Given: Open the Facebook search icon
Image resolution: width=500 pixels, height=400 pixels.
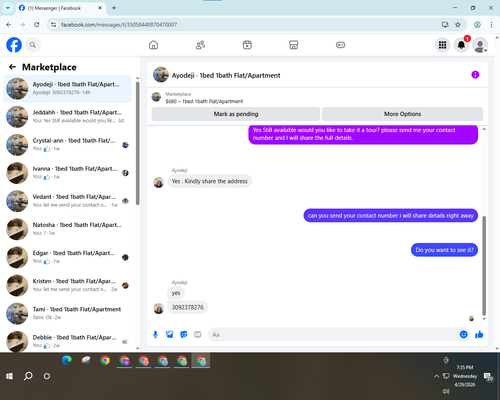Looking at the screenshot, I should click(33, 45).
